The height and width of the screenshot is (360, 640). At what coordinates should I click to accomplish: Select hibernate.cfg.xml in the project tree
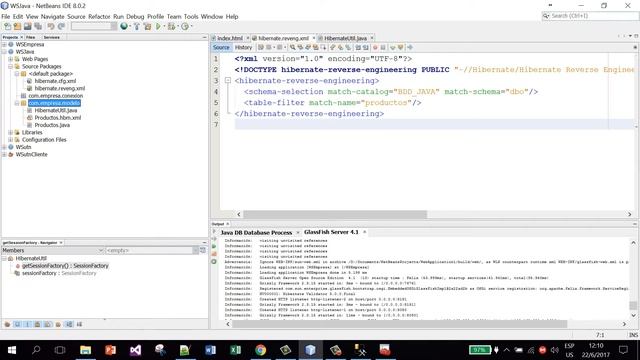pos(55,81)
